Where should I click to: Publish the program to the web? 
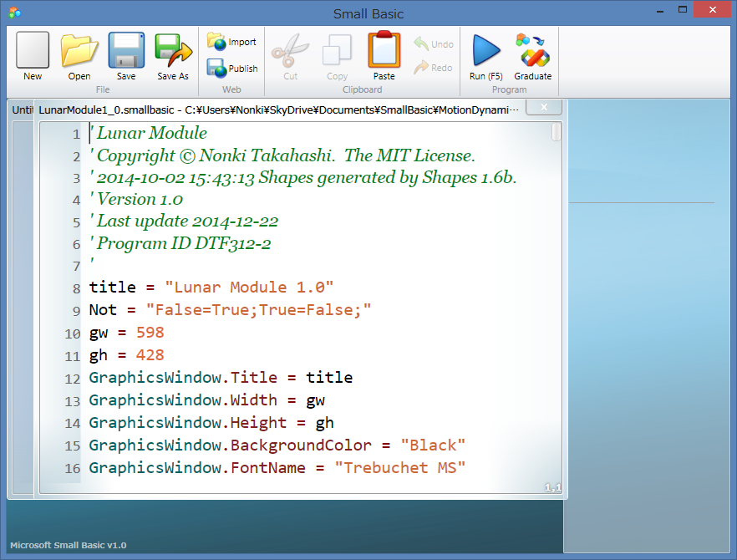click(232, 69)
